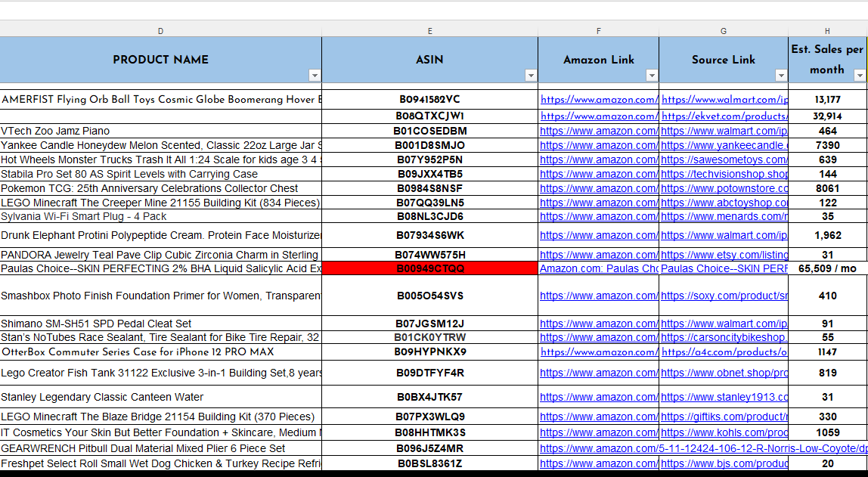Select the Shimano SM-SH51 SPD Pedal Cleat cell

(160, 323)
